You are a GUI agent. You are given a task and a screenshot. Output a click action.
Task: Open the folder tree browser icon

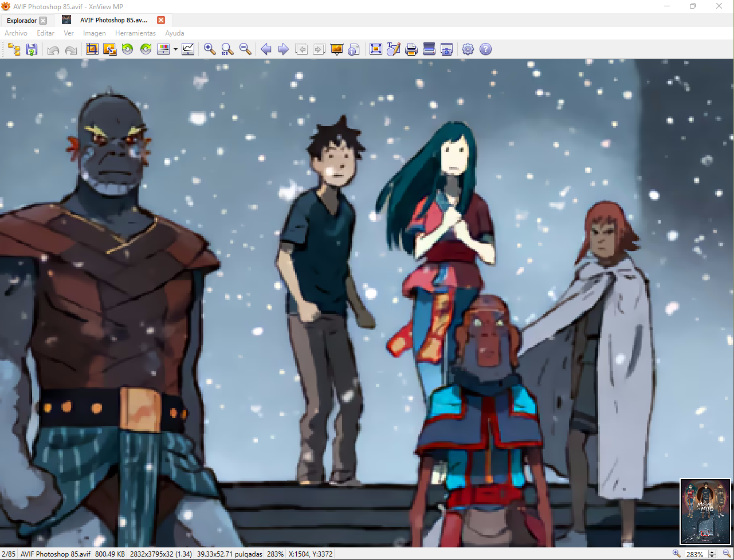[x=14, y=49]
